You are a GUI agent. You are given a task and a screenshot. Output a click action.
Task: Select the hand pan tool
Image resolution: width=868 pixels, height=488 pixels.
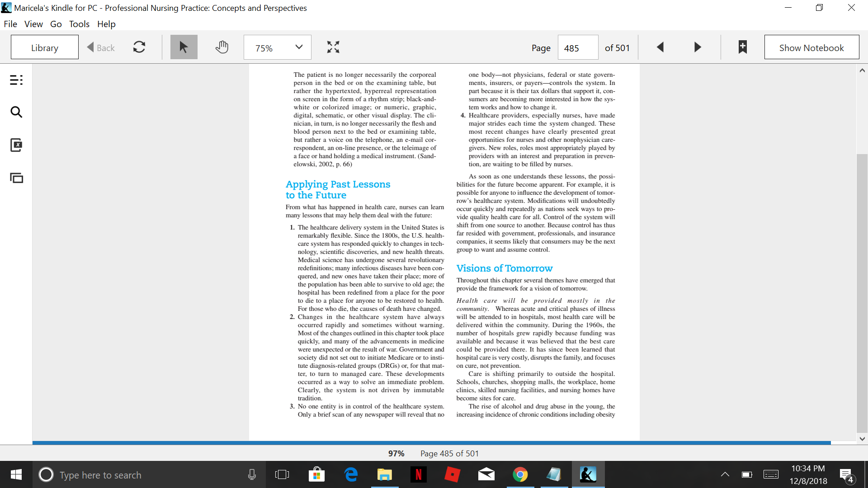point(222,47)
